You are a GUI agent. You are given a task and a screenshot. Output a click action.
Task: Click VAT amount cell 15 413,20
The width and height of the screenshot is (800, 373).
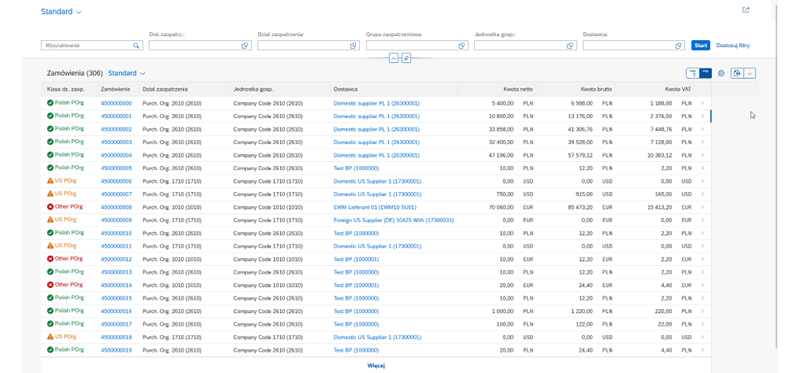coord(659,207)
